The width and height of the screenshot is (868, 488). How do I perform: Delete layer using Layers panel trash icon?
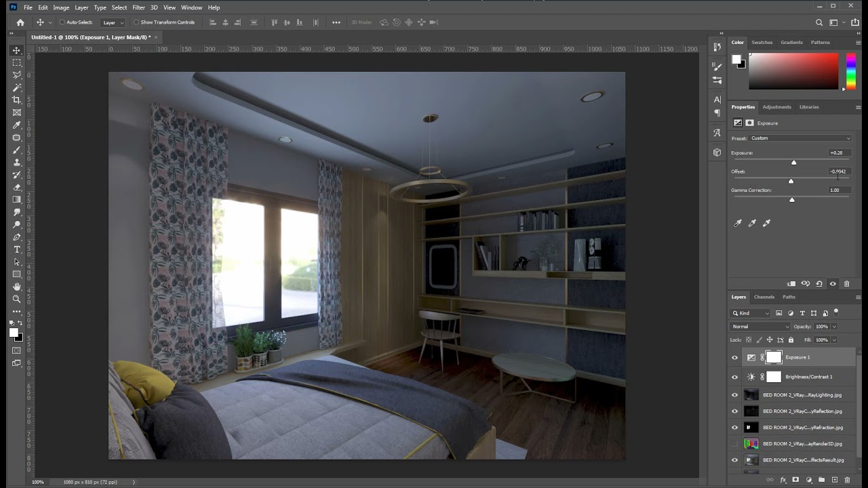tap(847, 480)
